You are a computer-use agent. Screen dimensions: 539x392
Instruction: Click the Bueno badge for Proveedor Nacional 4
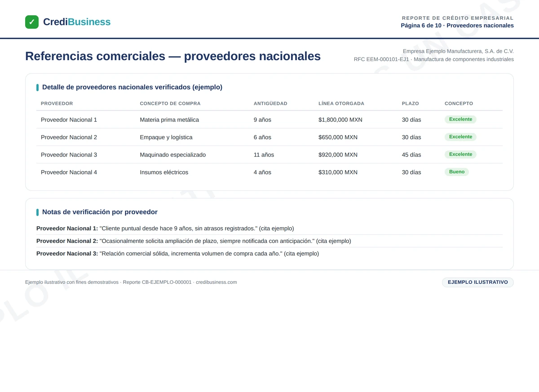coord(457,172)
